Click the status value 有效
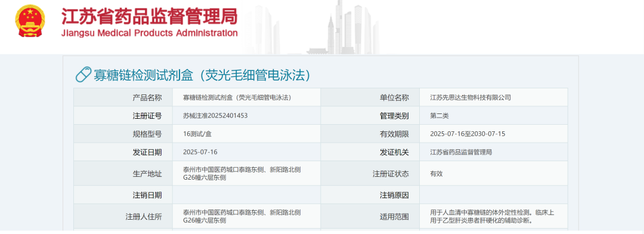The image size is (644, 234). pos(436,174)
